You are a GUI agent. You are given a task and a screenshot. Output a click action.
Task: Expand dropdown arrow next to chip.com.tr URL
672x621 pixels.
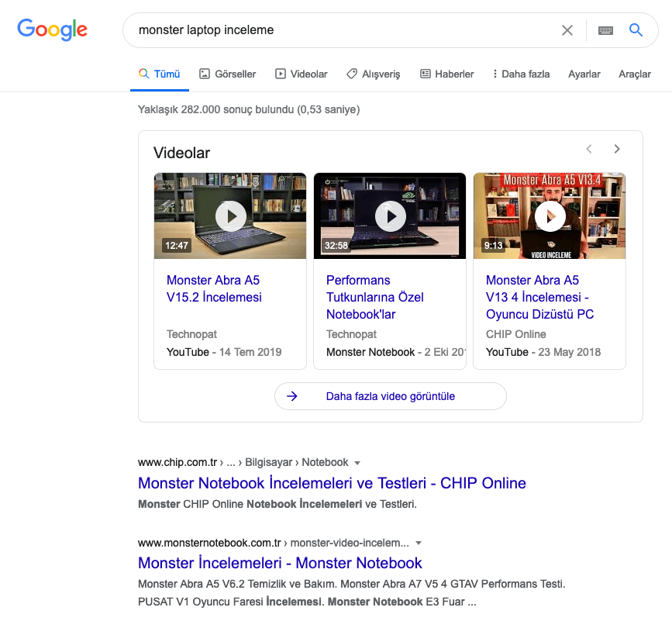357,463
